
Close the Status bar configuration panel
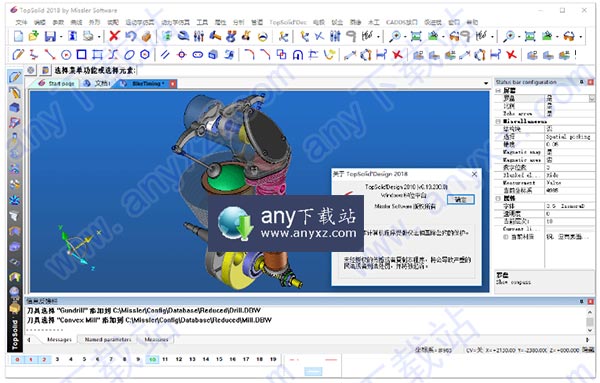click(x=590, y=82)
